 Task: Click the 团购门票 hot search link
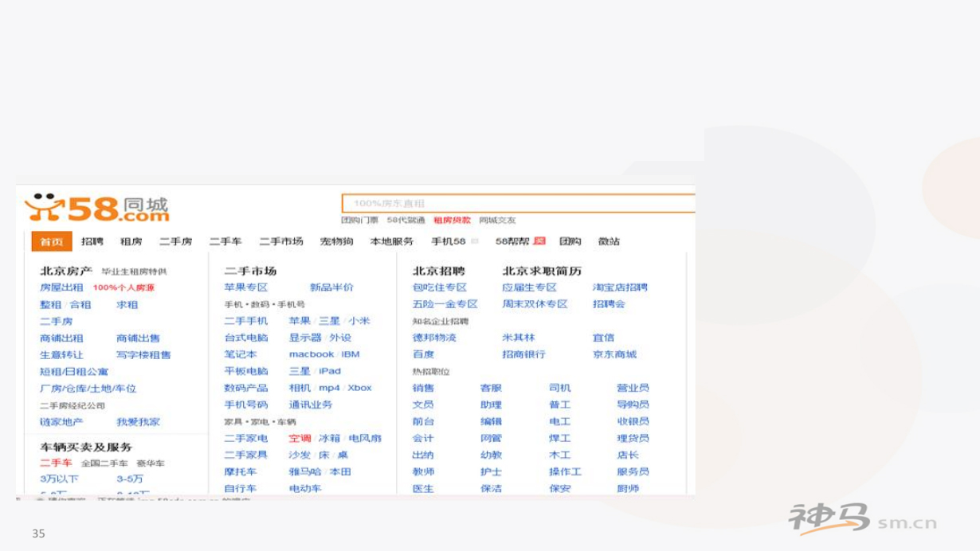pos(360,221)
